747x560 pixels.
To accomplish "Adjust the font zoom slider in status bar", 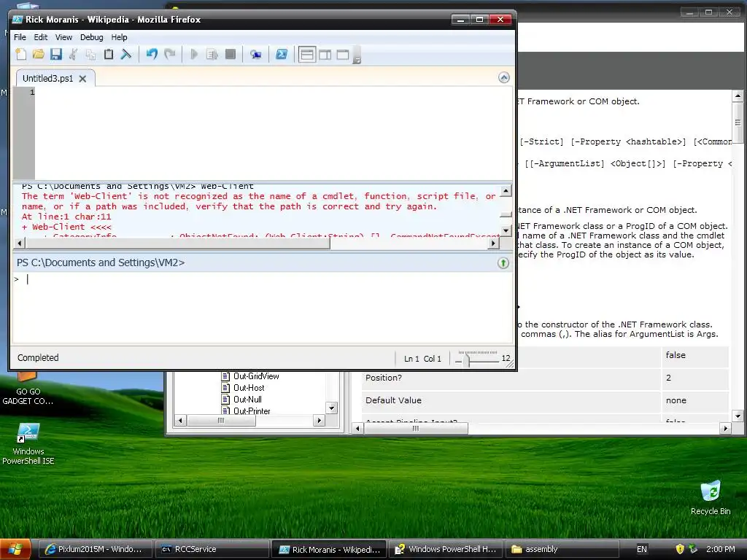I will [x=468, y=359].
